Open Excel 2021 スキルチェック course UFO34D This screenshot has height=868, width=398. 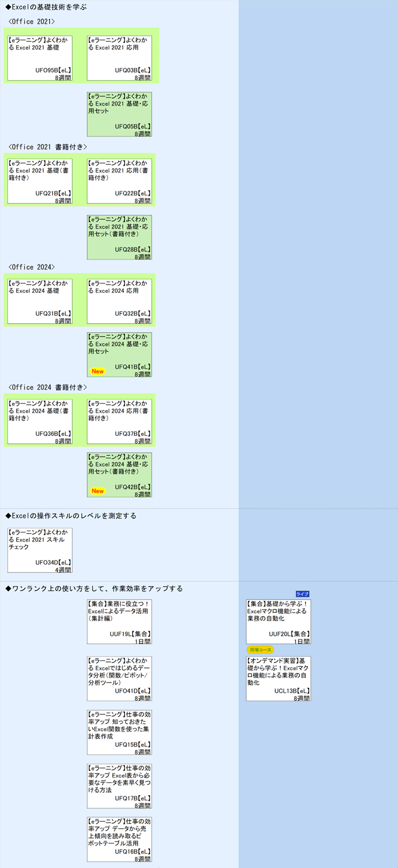point(40,550)
